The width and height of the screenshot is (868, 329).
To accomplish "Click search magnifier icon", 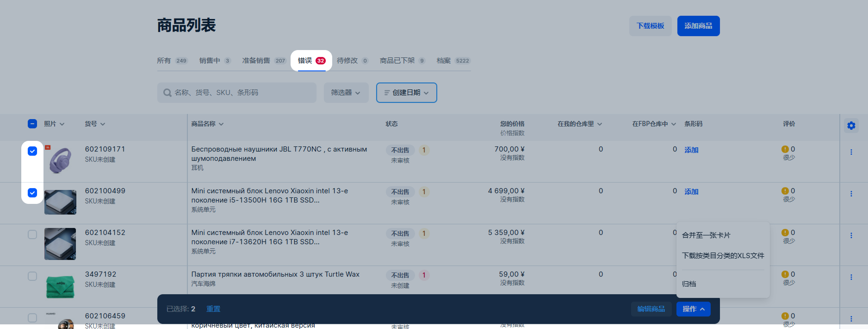I will click(x=167, y=93).
